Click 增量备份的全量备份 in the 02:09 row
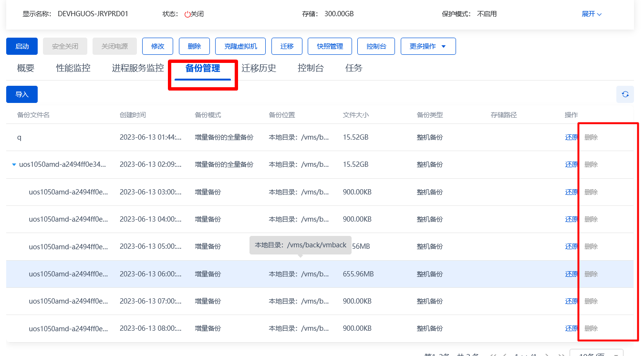The height and width of the screenshot is (356, 644). [x=224, y=164]
